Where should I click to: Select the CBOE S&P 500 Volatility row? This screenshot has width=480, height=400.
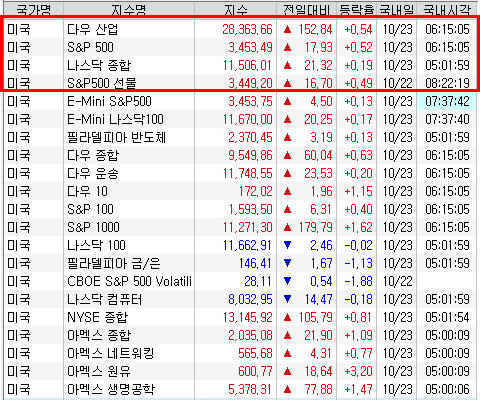click(x=240, y=281)
